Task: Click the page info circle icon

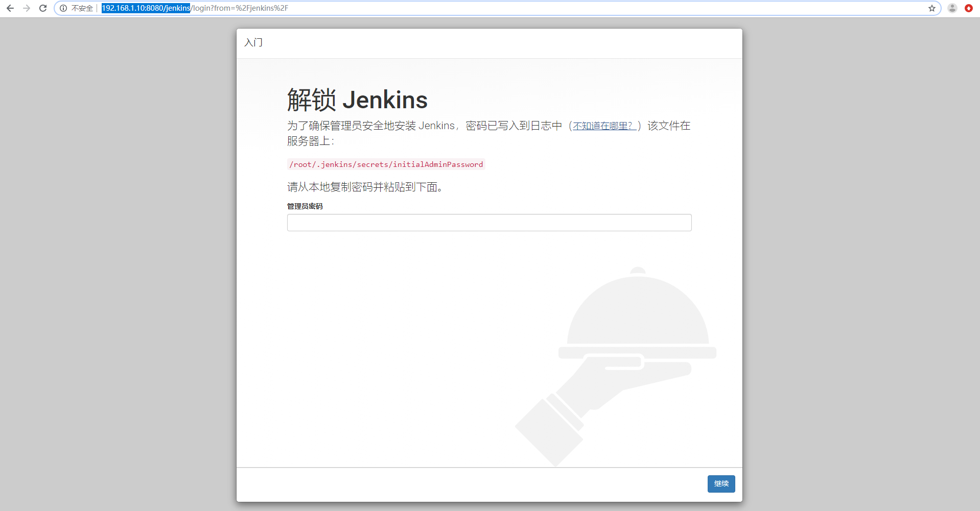Action: 63,8
